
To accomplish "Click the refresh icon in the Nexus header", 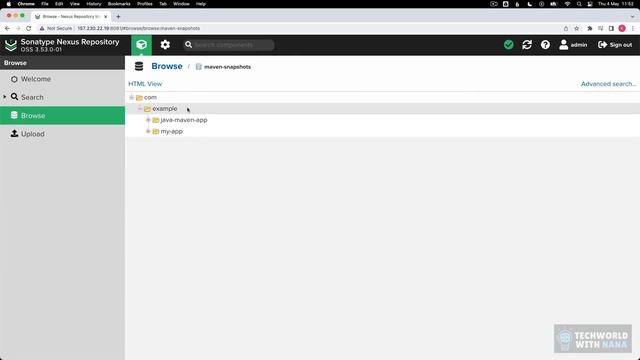I will [527, 45].
